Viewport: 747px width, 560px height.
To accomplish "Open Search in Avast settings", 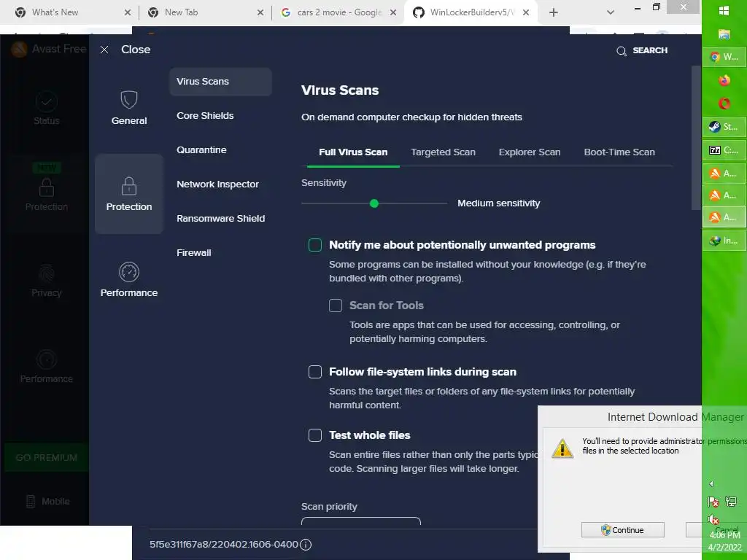I will click(x=642, y=50).
